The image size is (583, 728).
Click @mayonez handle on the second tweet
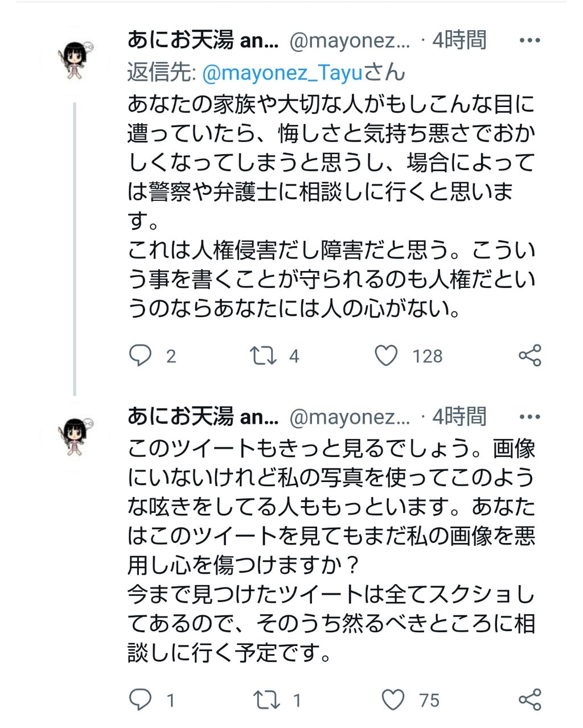(350, 417)
